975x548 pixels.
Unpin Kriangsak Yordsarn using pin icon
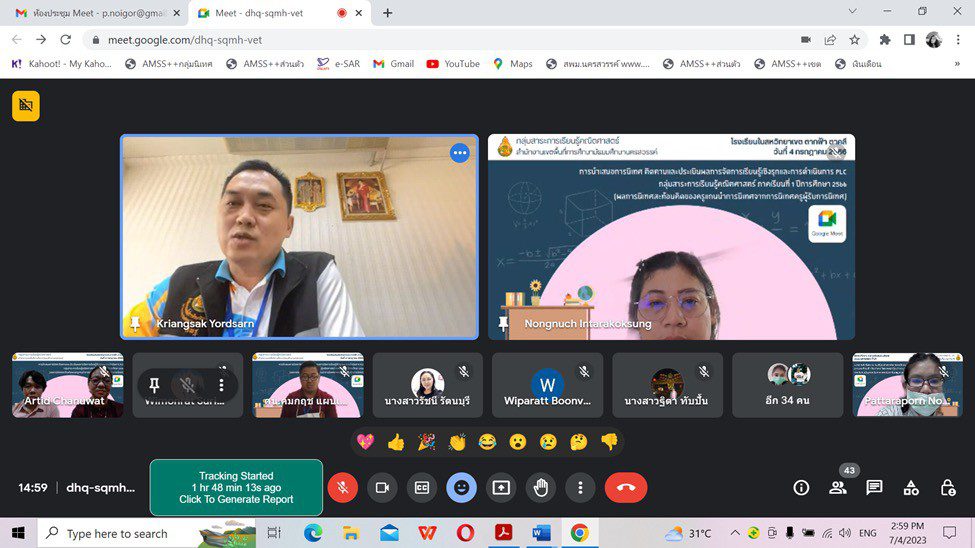(x=135, y=323)
